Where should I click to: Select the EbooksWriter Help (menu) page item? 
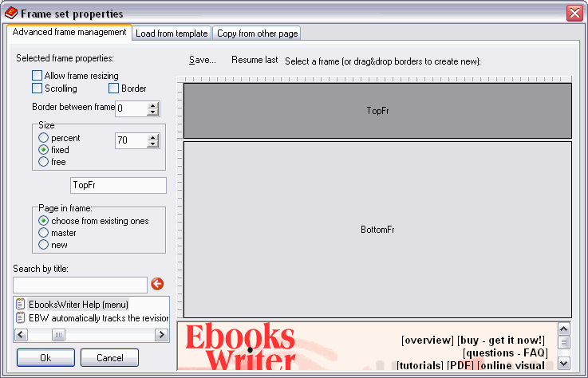click(x=78, y=305)
